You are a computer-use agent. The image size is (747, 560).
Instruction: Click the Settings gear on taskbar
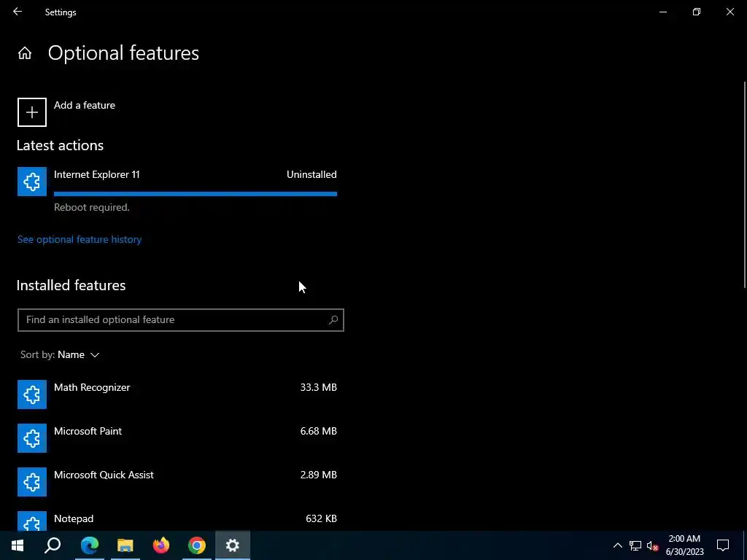(233, 545)
